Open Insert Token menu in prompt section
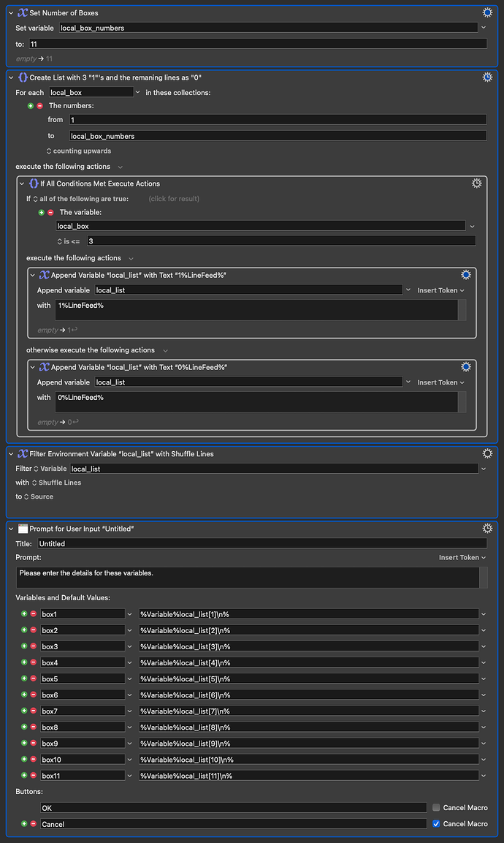 click(462, 557)
